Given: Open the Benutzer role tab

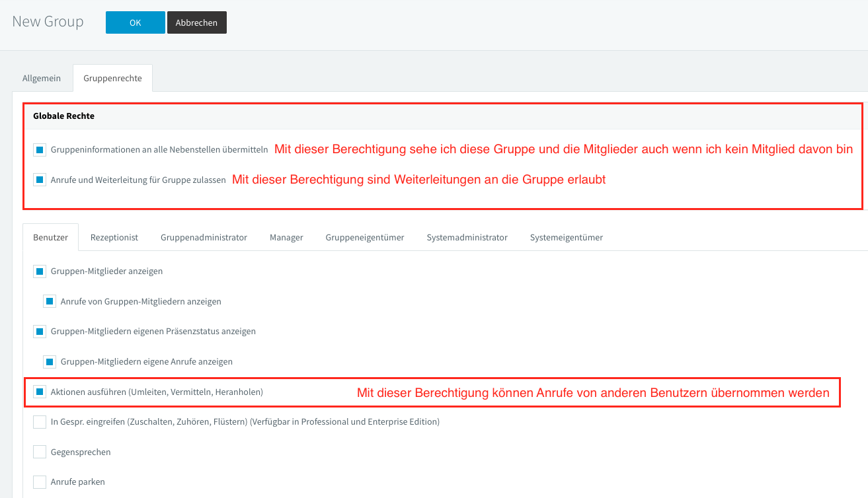Looking at the screenshot, I should pyautogui.click(x=50, y=237).
